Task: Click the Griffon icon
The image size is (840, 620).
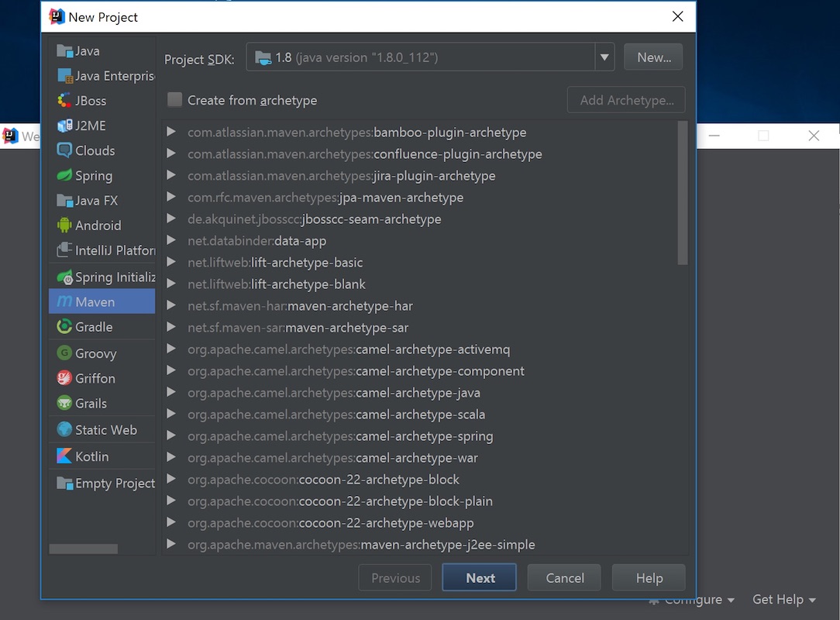Action: [64, 377]
